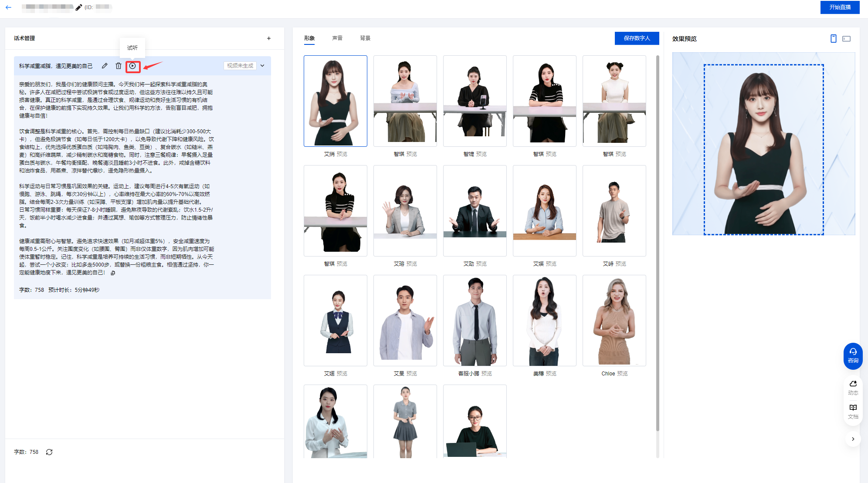Copy script text with copy icon
This screenshot has width=868, height=483.
pos(113,273)
